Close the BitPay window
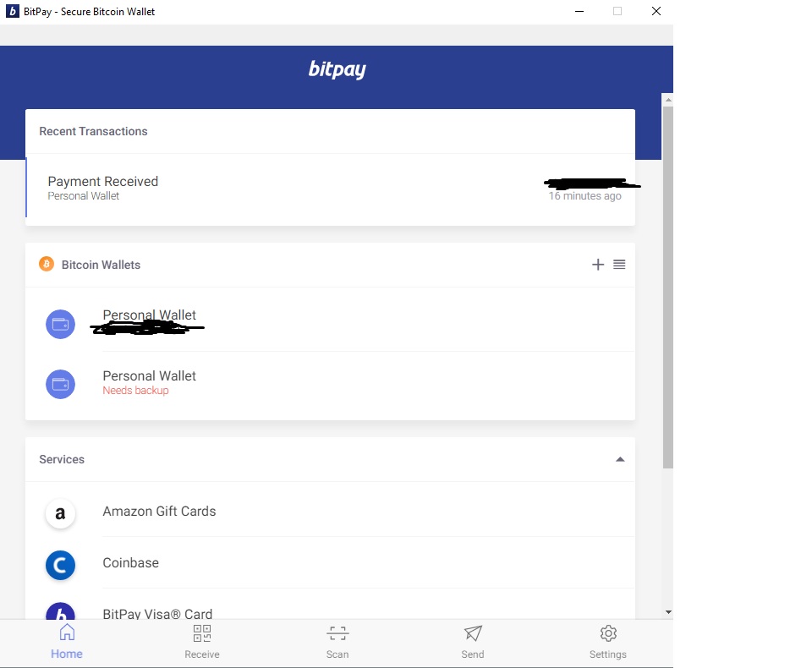Screen dimensions: 812x668 coord(656,11)
